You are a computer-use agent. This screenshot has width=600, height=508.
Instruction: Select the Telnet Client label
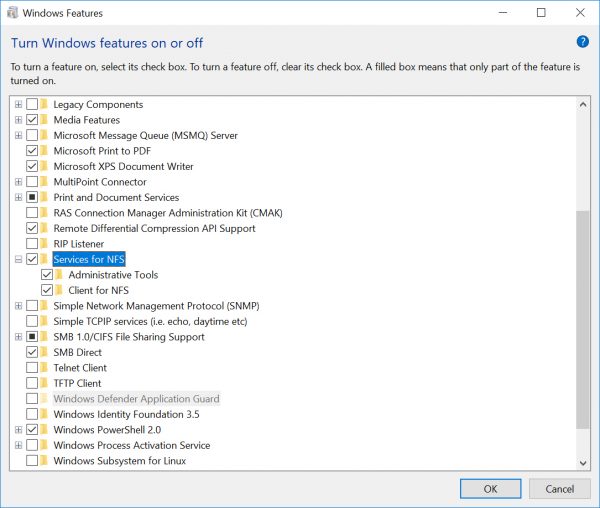click(80, 368)
